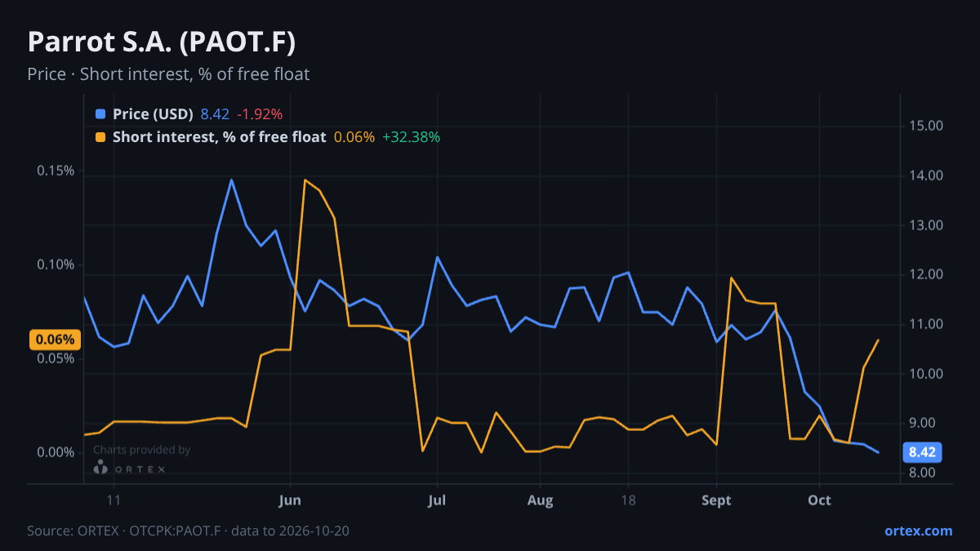Click the orange 0.06% axis badge
Viewport: 980px width, 551px height.
55,339
